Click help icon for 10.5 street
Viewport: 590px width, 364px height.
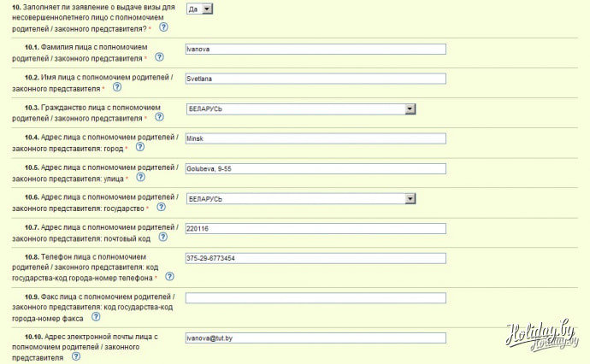pyautogui.click(x=139, y=178)
